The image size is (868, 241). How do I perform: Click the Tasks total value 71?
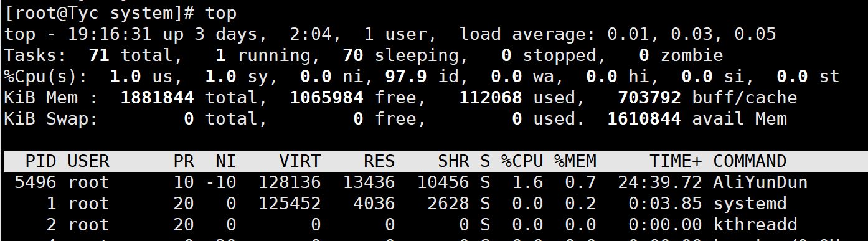(100, 55)
